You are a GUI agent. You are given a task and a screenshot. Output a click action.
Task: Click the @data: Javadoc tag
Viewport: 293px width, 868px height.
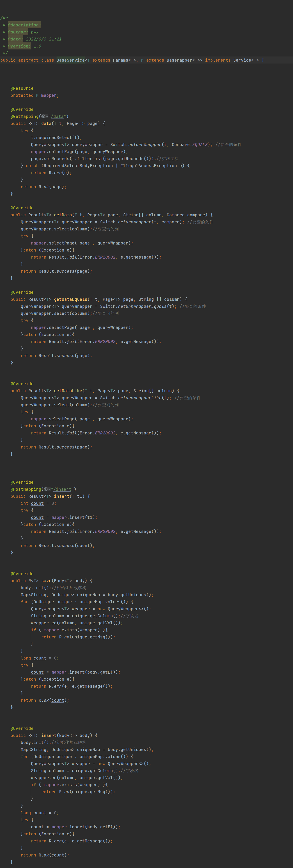16,39
